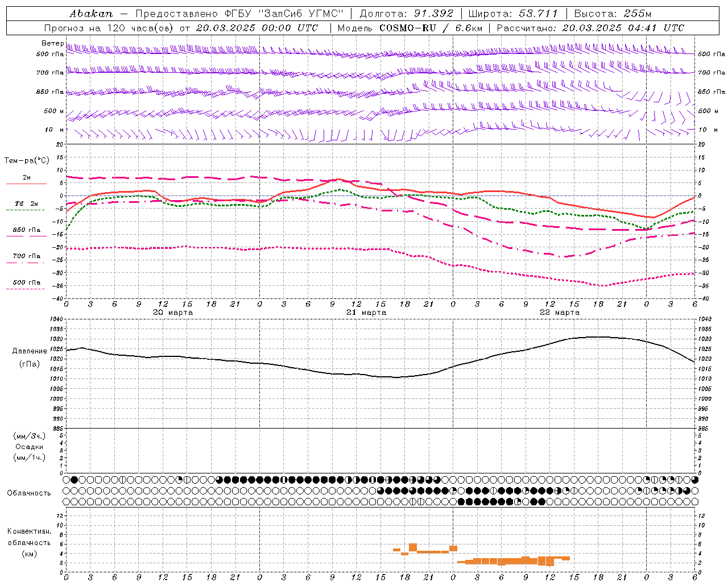
Task: Click the right-side 500 гПа wind label
Action: pyautogui.click(x=712, y=54)
